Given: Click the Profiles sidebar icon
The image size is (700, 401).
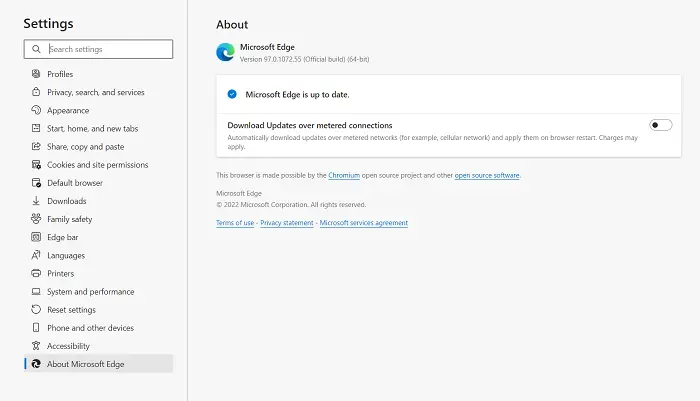Looking at the screenshot, I should coord(36,74).
